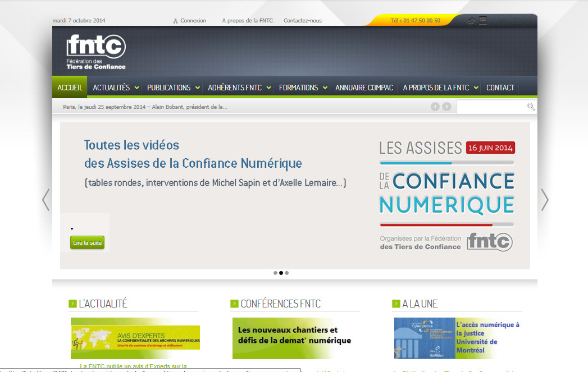Open news ticker headline about Alain Bobant

click(x=145, y=107)
